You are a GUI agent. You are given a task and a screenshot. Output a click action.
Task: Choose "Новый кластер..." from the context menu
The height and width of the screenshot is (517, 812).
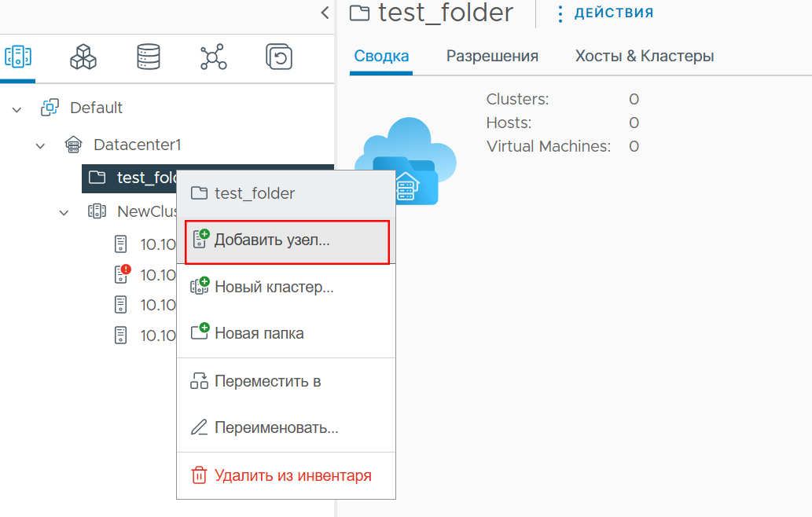tap(286, 287)
